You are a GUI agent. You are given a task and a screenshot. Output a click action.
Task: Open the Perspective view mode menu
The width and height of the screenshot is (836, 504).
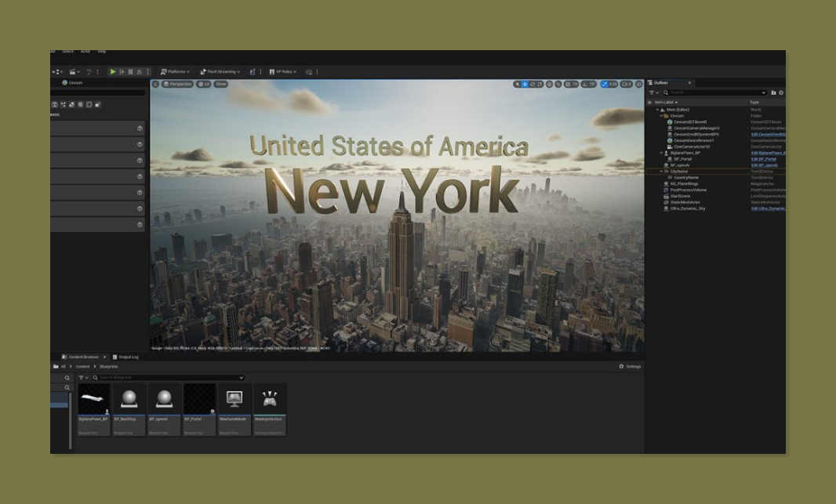[x=177, y=84]
